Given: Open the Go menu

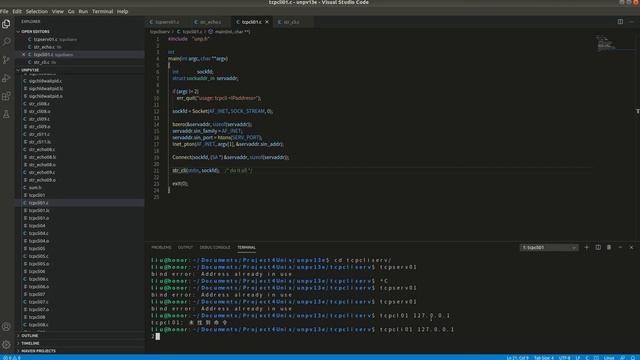Looking at the screenshot, I should (71, 11).
